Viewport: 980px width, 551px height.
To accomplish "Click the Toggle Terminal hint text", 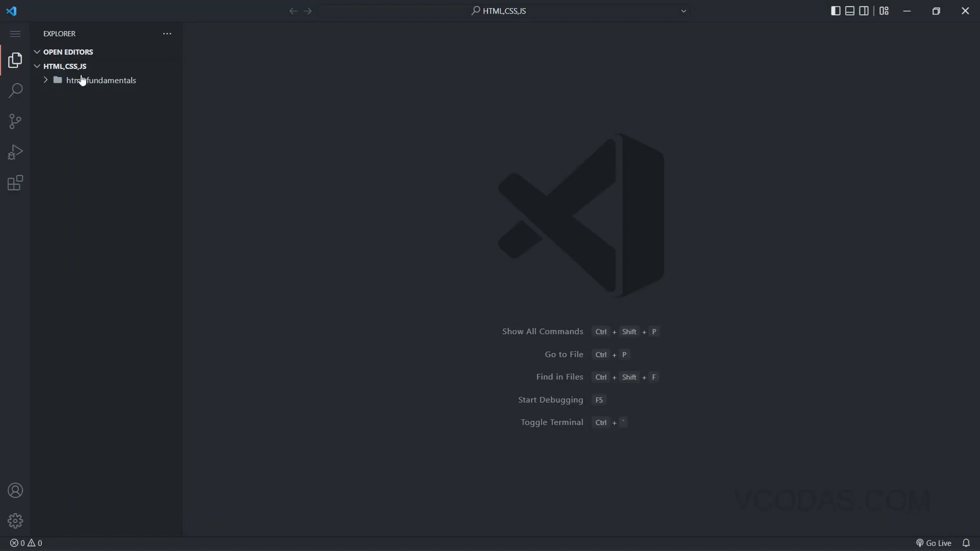I will (x=552, y=422).
